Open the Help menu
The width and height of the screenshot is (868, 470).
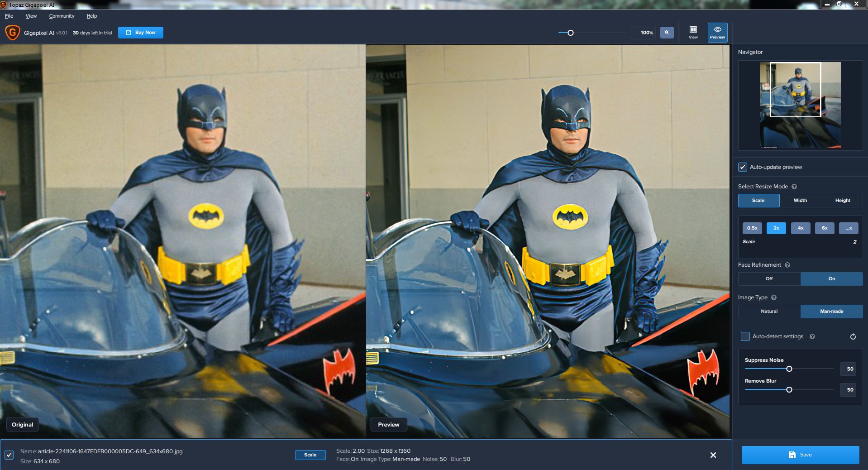click(x=92, y=16)
